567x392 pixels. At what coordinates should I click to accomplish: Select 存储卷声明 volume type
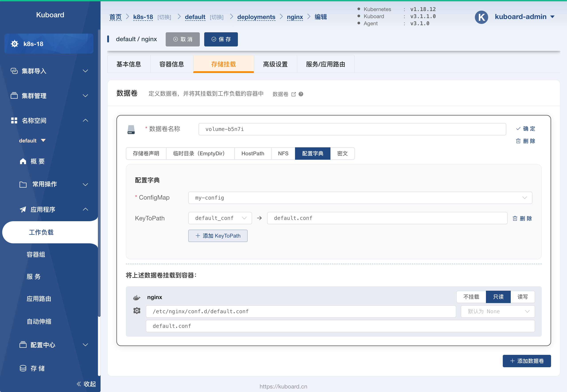click(146, 154)
